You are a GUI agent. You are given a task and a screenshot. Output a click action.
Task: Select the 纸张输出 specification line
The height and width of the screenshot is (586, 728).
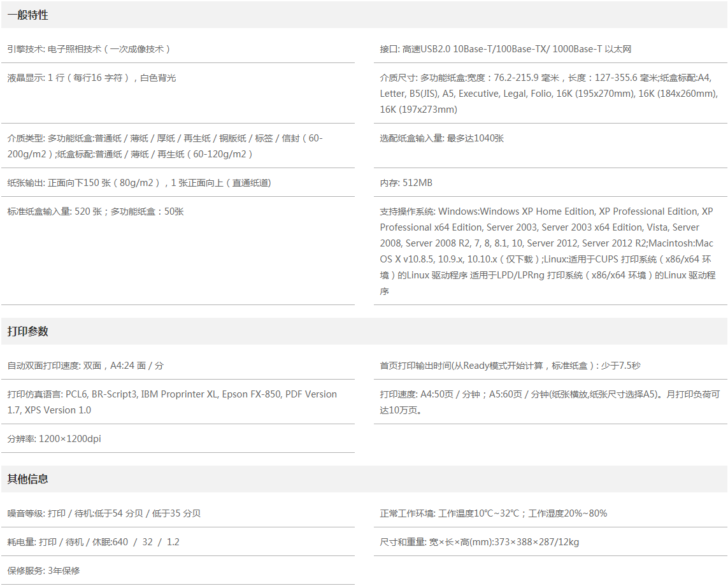click(139, 183)
